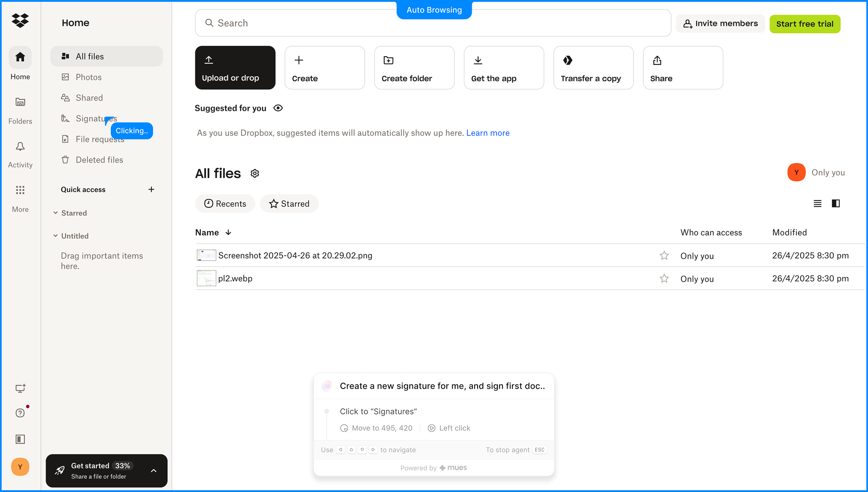Switch to list view layout icon

coord(817,203)
